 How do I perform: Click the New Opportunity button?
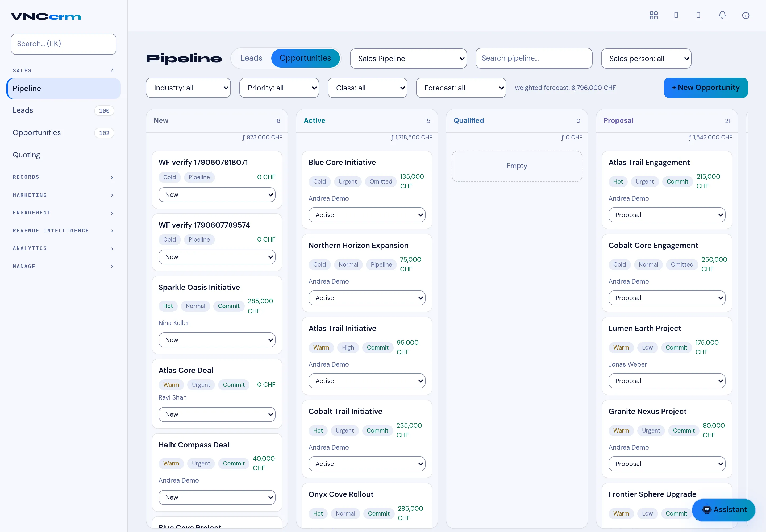[706, 88]
